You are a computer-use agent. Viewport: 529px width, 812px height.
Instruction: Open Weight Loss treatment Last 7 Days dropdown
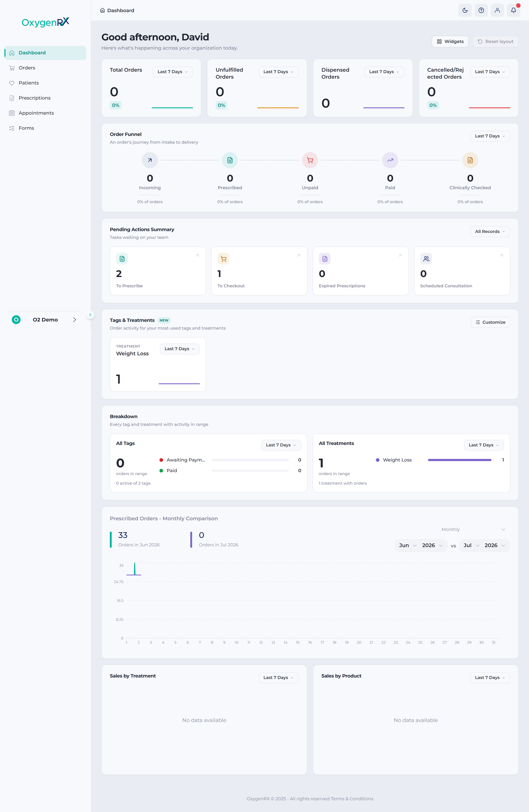pos(179,349)
